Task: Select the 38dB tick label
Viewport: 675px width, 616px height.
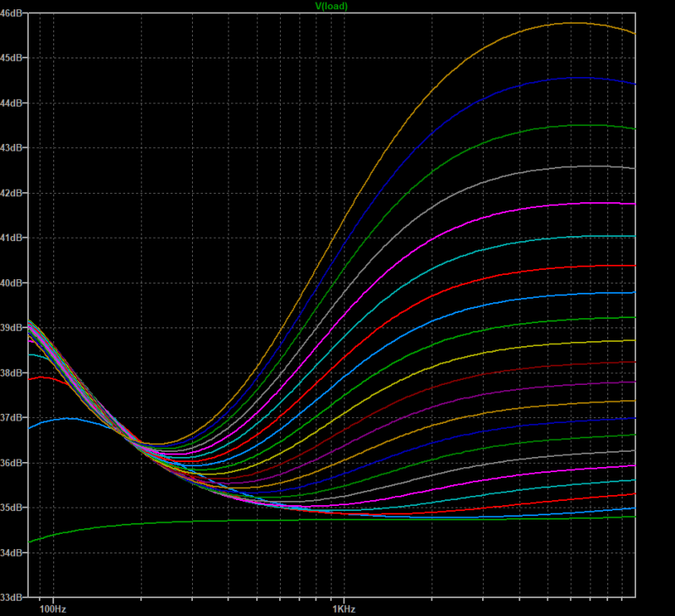Action: coord(14,372)
